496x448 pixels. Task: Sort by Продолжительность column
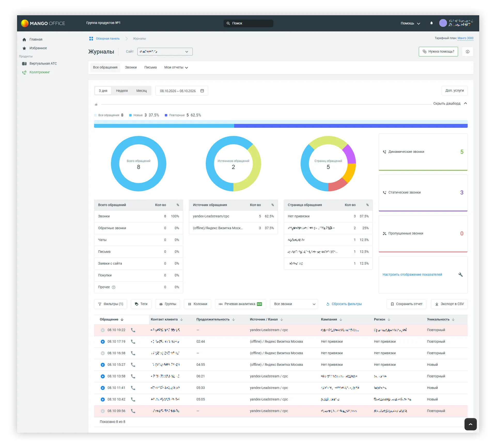[215, 320]
